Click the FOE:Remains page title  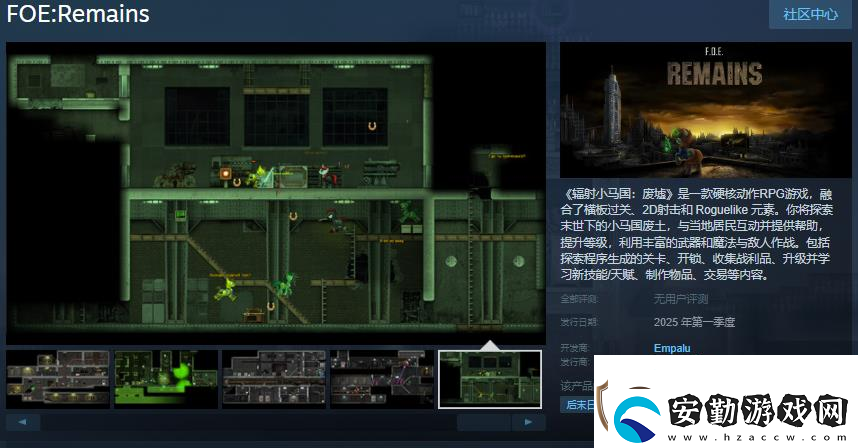point(78,14)
